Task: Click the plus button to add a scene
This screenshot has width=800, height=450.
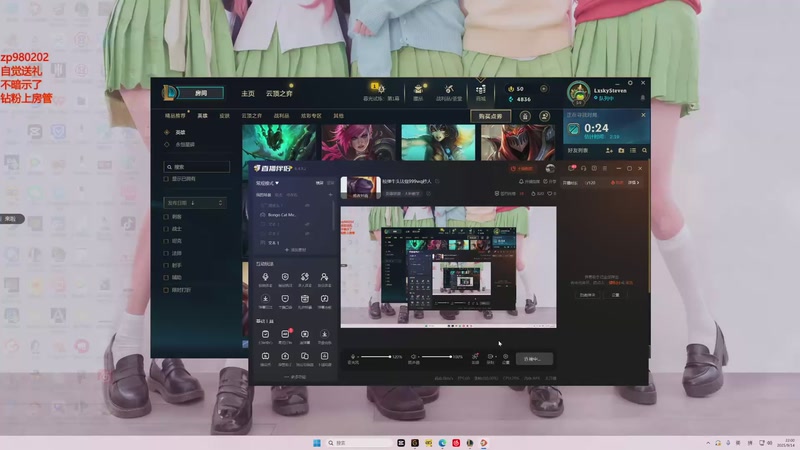Action: 330,195
